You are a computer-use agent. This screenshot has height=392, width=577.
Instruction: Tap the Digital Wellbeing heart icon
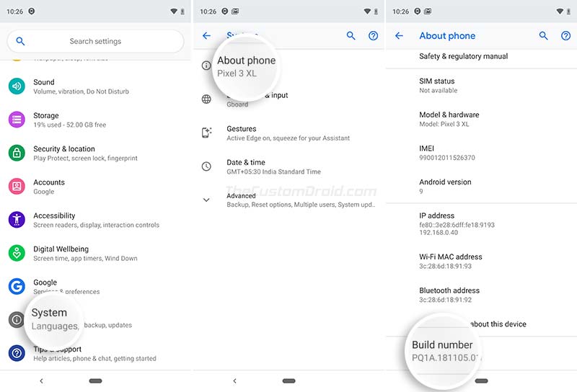17,253
